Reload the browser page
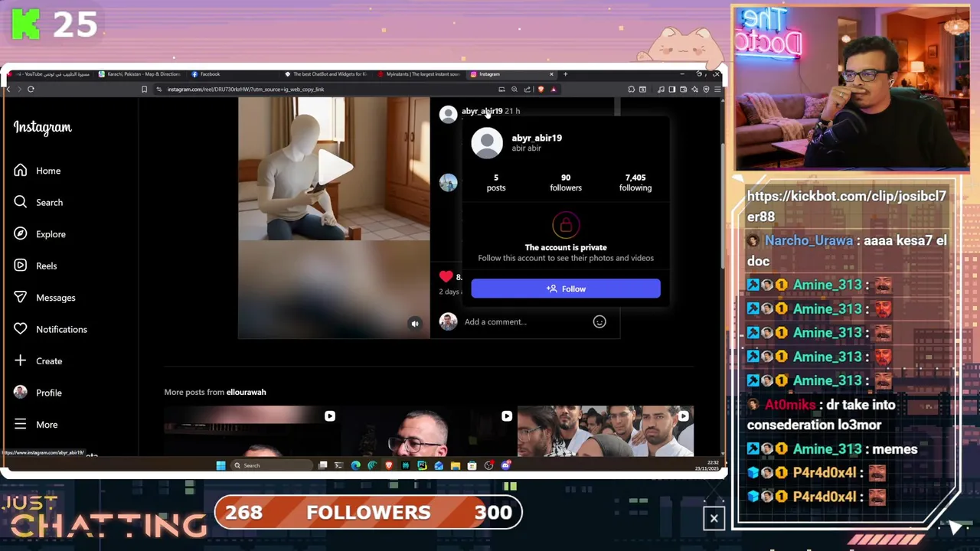This screenshot has height=551, width=980. click(x=31, y=89)
